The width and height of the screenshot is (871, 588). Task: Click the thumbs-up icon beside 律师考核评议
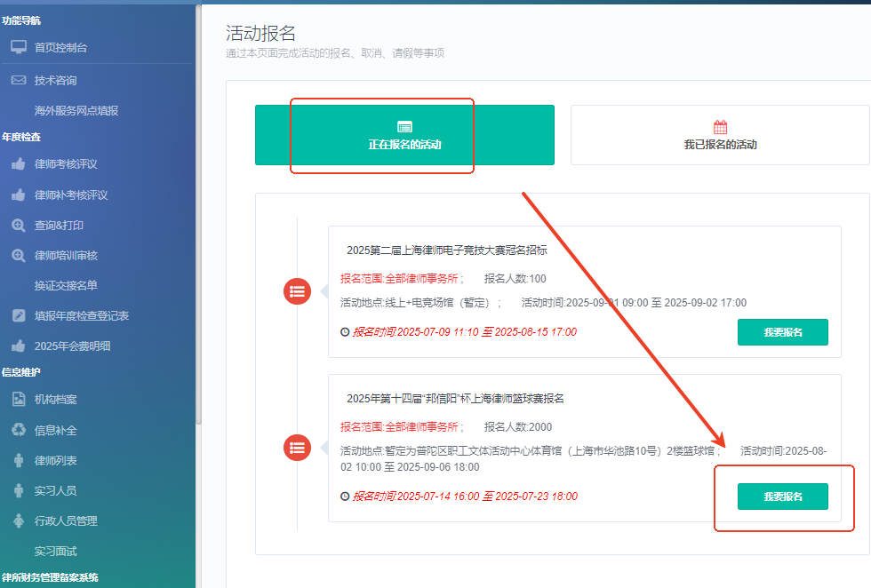click(19, 164)
